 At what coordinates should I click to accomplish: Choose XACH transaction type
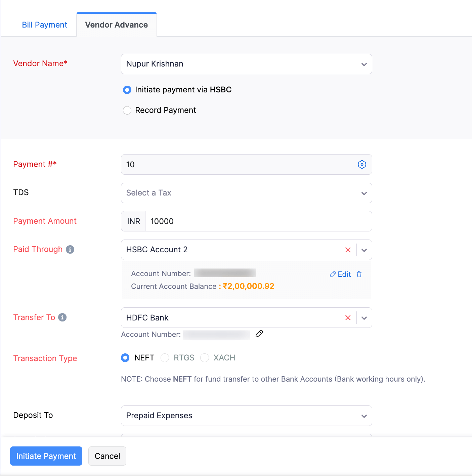[x=205, y=358]
